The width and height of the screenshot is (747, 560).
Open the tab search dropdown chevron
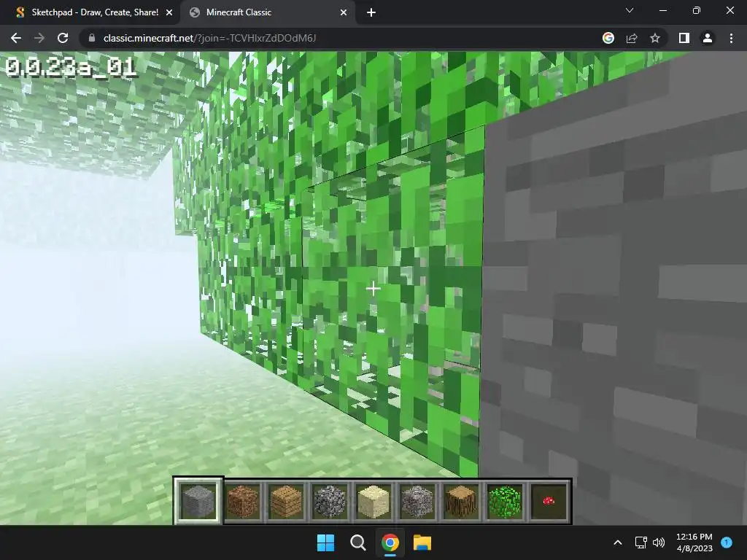(630, 10)
